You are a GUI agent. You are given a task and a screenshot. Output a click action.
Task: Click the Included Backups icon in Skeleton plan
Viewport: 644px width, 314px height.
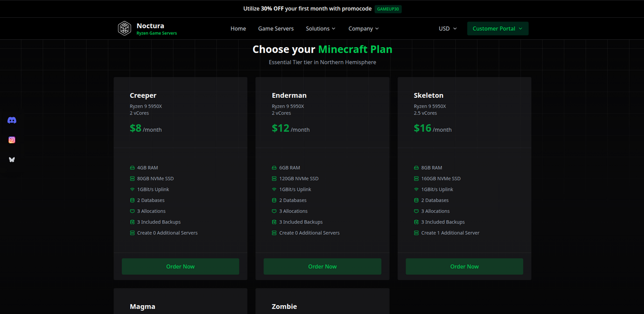pyautogui.click(x=416, y=222)
